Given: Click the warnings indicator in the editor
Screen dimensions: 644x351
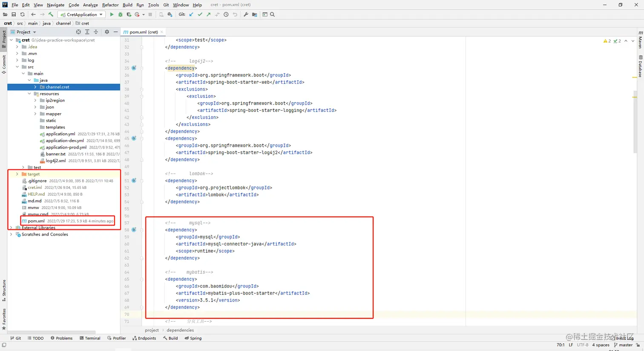Looking at the screenshot, I should tap(607, 41).
